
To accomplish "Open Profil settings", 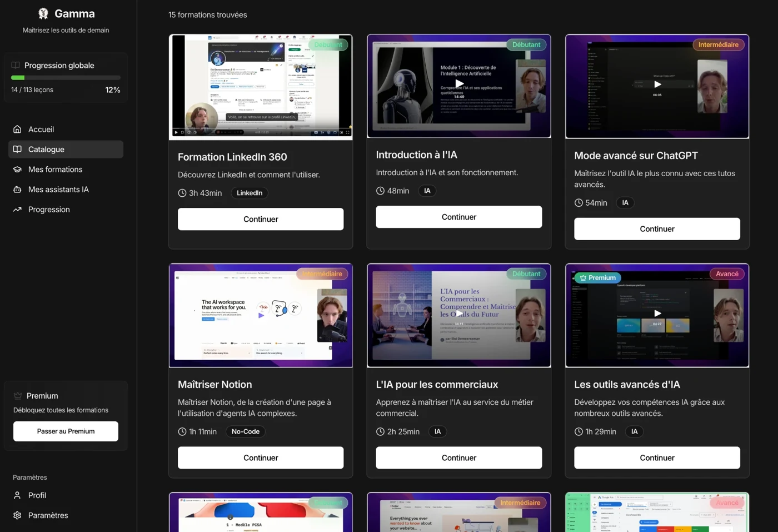I will [x=66, y=495].
